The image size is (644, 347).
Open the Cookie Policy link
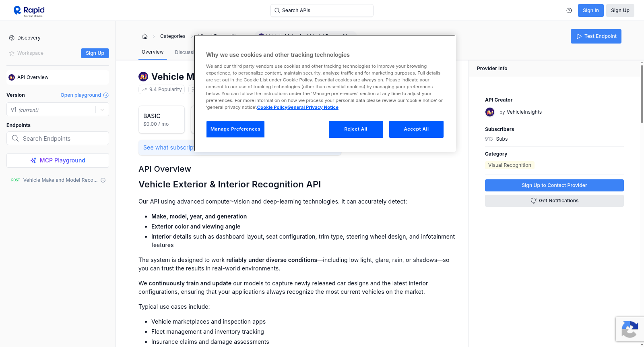[272, 107]
